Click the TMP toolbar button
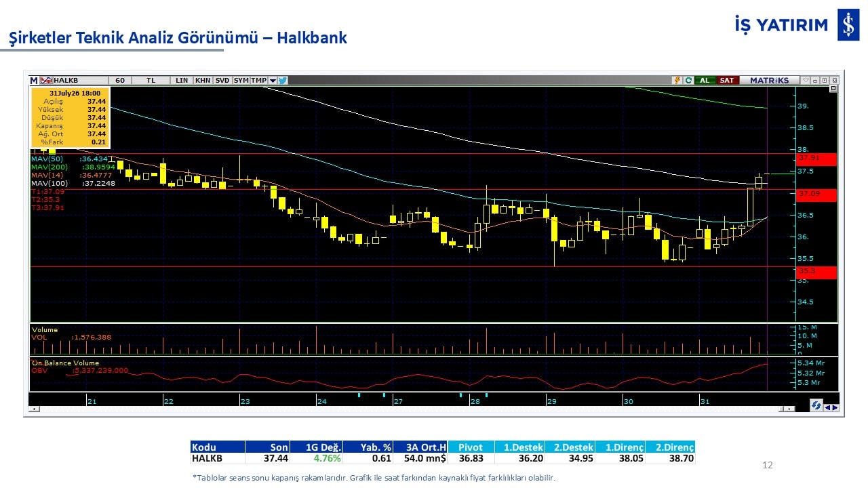The image size is (868, 488). click(258, 80)
